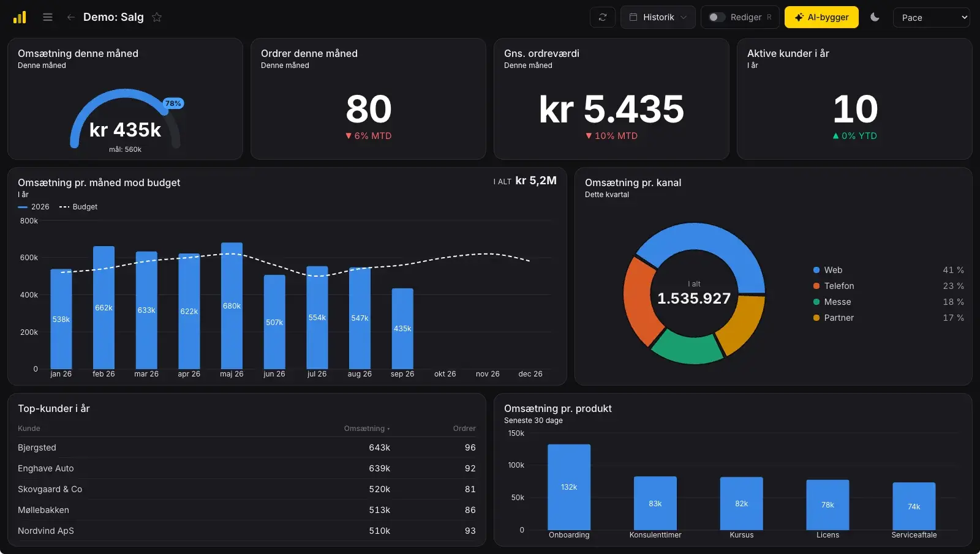Select the Kursus bar labeled 82k
The height and width of the screenshot is (554, 980).
pos(742,503)
